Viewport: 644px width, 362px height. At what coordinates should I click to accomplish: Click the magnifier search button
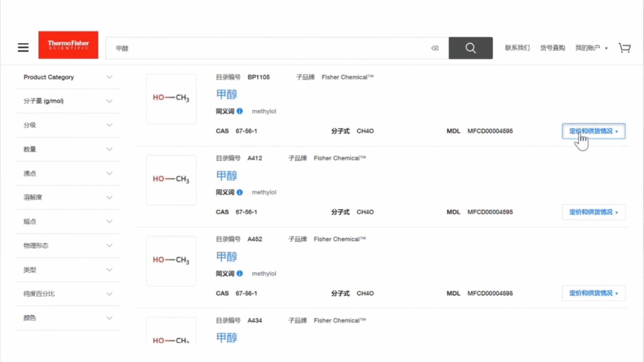point(470,48)
